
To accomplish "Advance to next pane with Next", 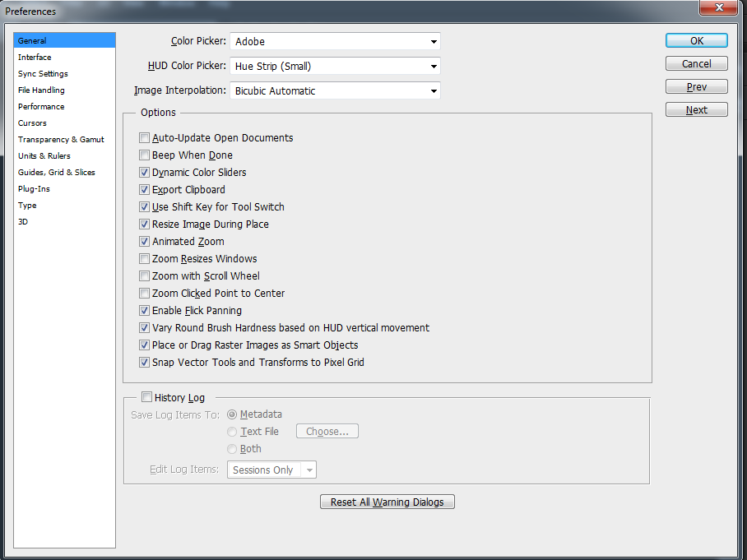I will (697, 109).
